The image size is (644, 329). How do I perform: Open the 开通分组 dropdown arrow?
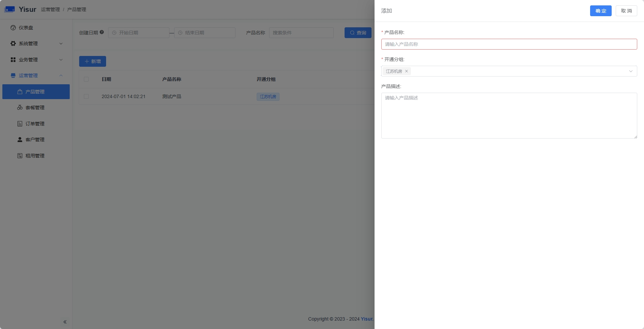[631, 71]
